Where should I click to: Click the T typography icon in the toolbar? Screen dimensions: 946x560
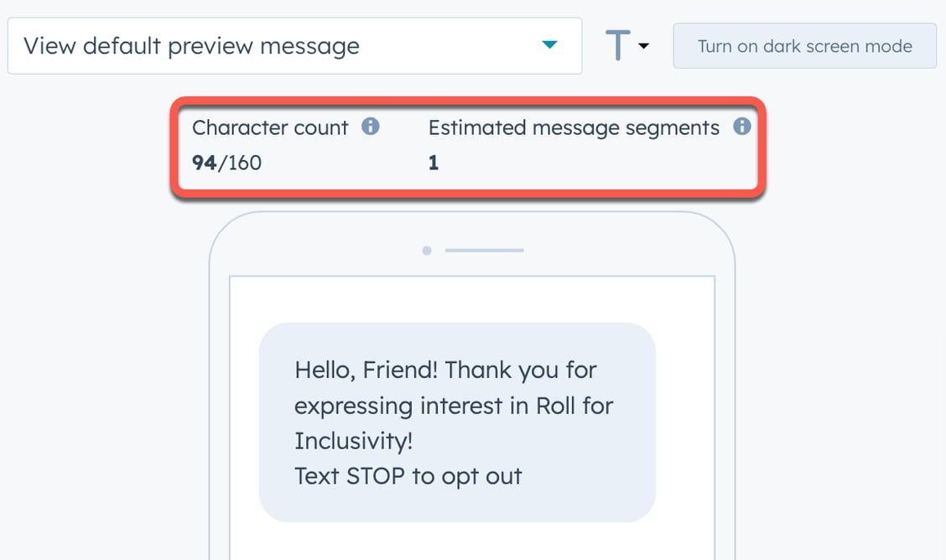(x=616, y=46)
